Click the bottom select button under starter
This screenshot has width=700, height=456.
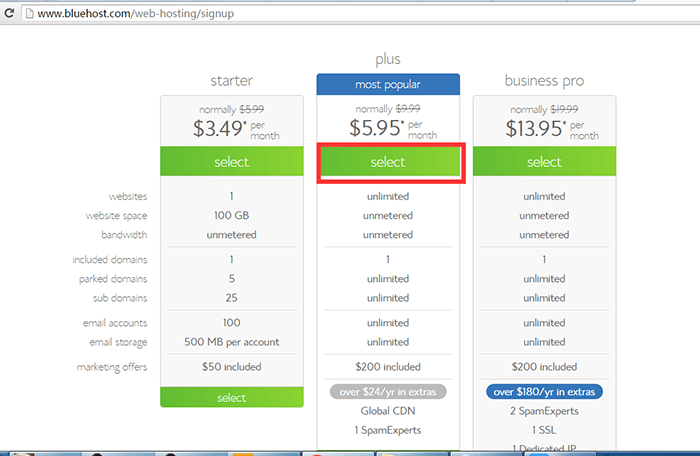click(x=232, y=397)
